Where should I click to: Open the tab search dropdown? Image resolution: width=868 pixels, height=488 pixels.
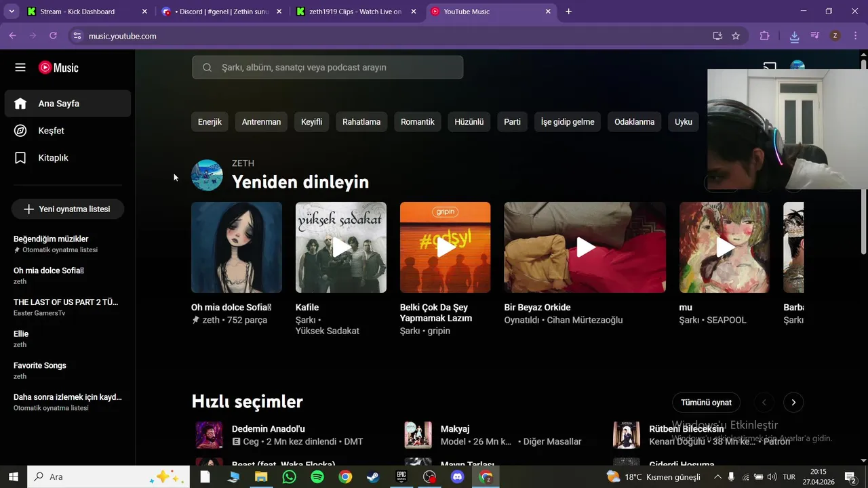[x=11, y=12]
